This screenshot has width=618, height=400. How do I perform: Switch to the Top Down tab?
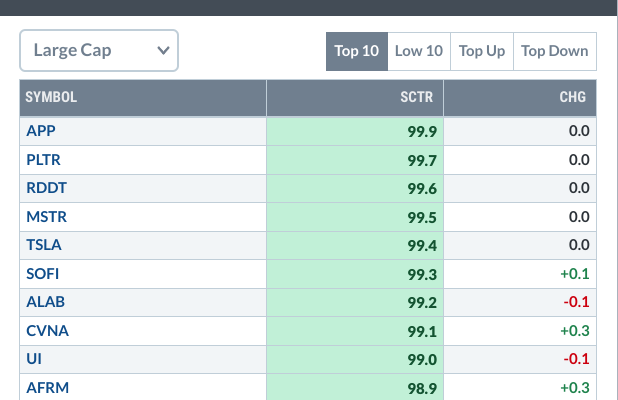tap(555, 51)
